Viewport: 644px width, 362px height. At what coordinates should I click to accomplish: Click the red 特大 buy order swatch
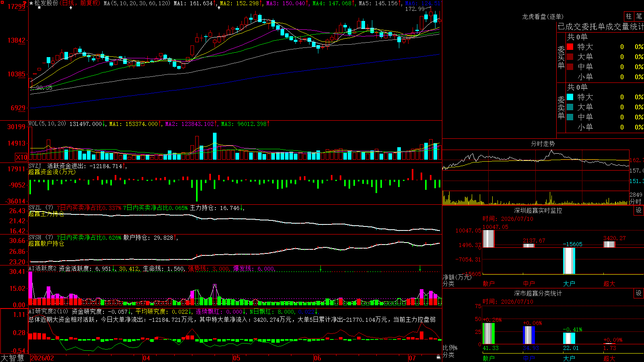(x=570, y=47)
